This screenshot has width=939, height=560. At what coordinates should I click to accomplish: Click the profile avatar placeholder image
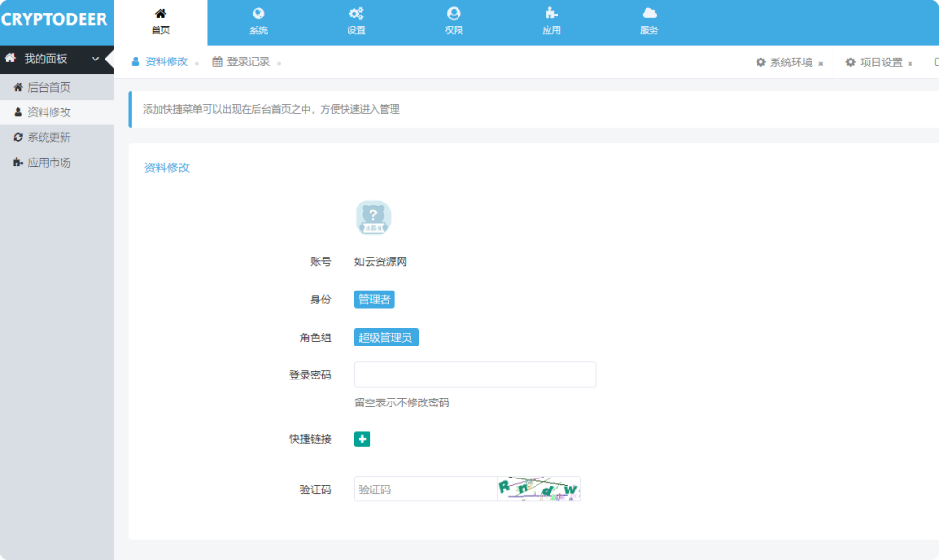click(x=371, y=217)
